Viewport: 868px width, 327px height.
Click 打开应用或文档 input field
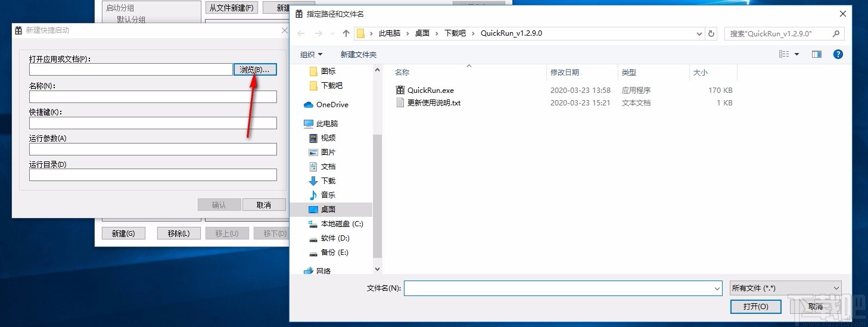click(x=130, y=70)
